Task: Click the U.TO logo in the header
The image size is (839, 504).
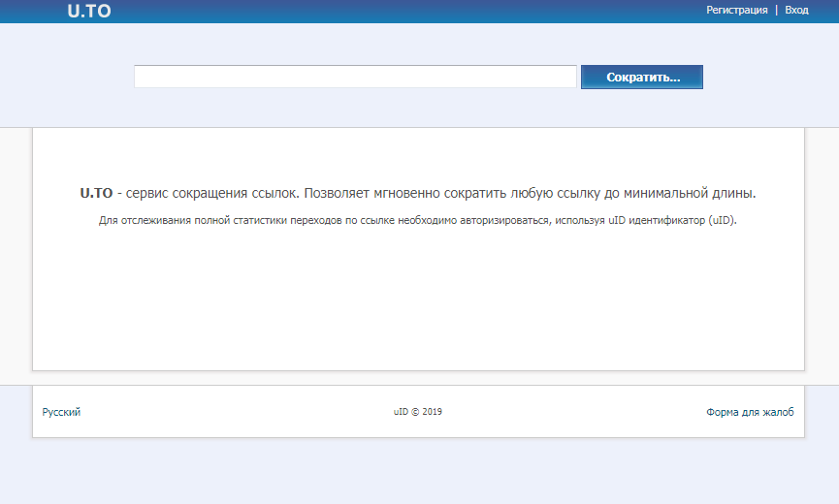Action: pos(89,12)
